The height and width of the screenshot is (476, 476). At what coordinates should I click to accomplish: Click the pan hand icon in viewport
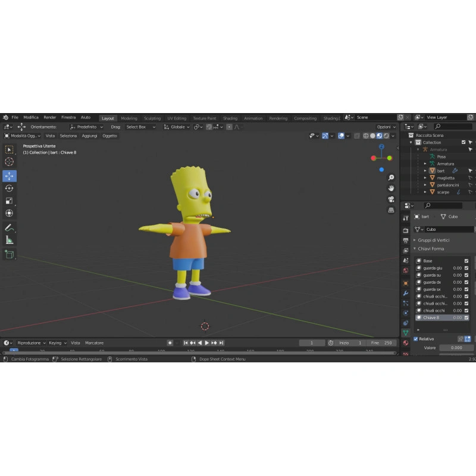pyautogui.click(x=391, y=188)
